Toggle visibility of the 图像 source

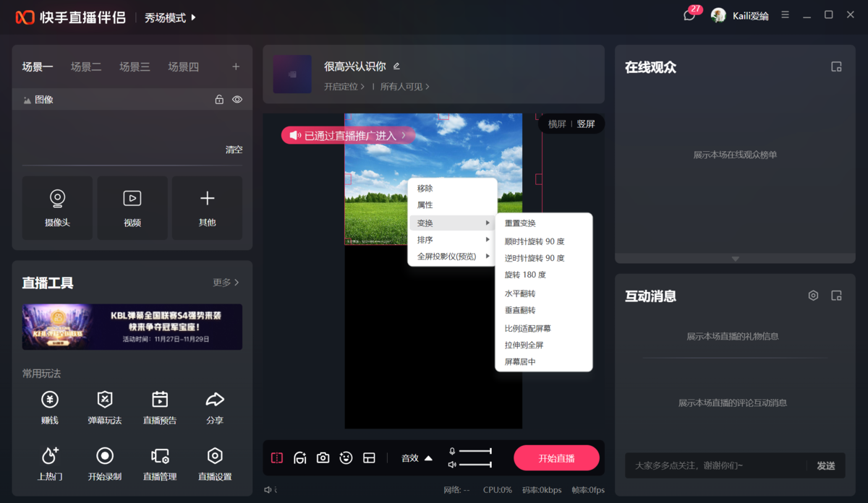point(237,99)
